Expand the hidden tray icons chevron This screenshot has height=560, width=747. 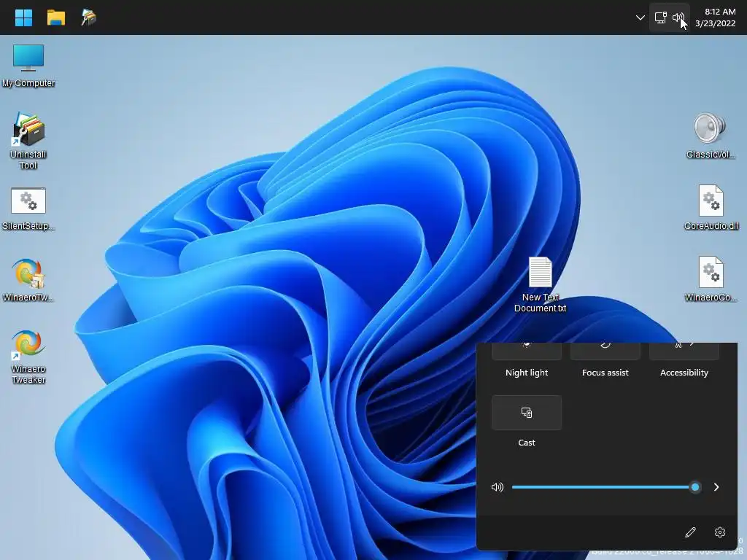640,17
